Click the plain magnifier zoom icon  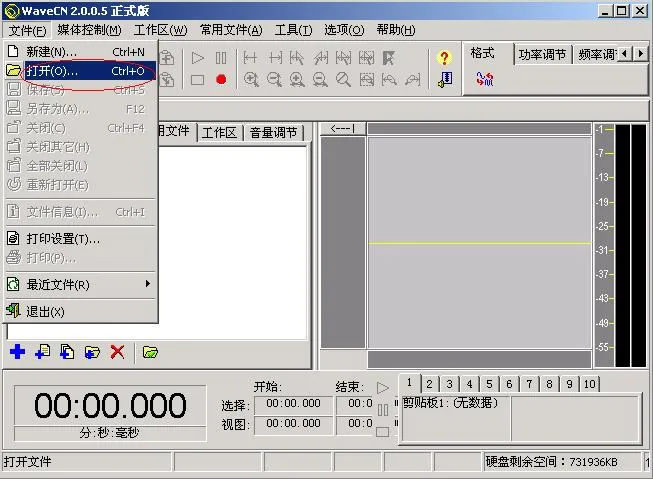coord(343,79)
